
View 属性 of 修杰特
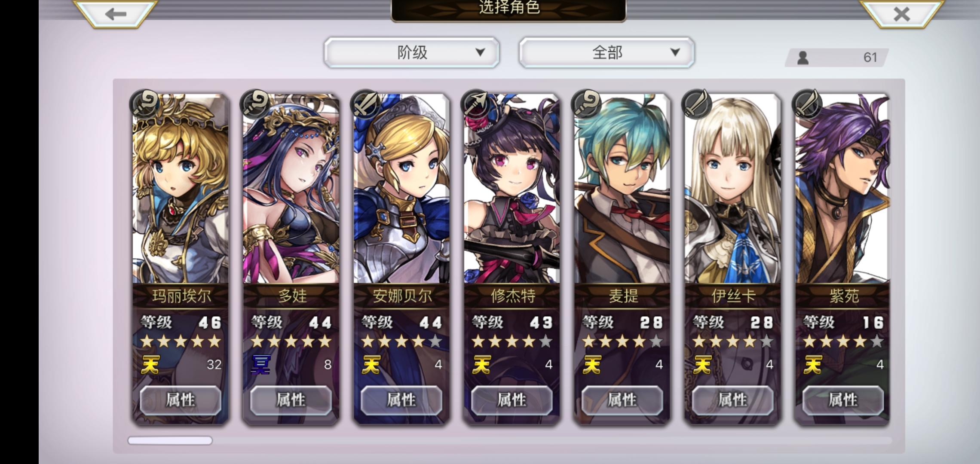(511, 400)
